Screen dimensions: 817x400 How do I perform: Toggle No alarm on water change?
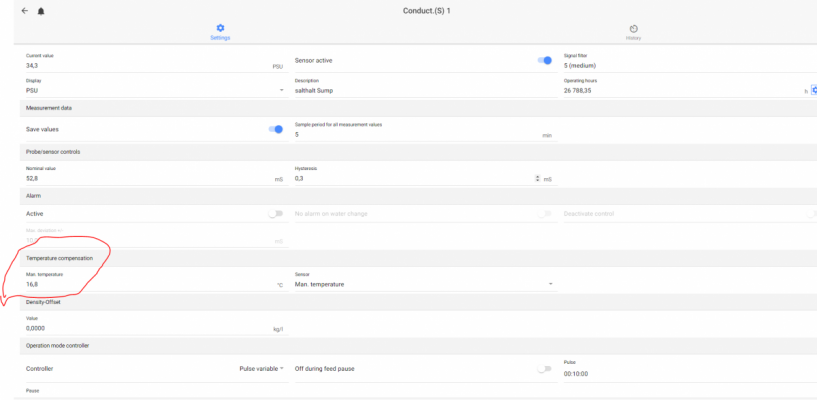click(x=544, y=214)
